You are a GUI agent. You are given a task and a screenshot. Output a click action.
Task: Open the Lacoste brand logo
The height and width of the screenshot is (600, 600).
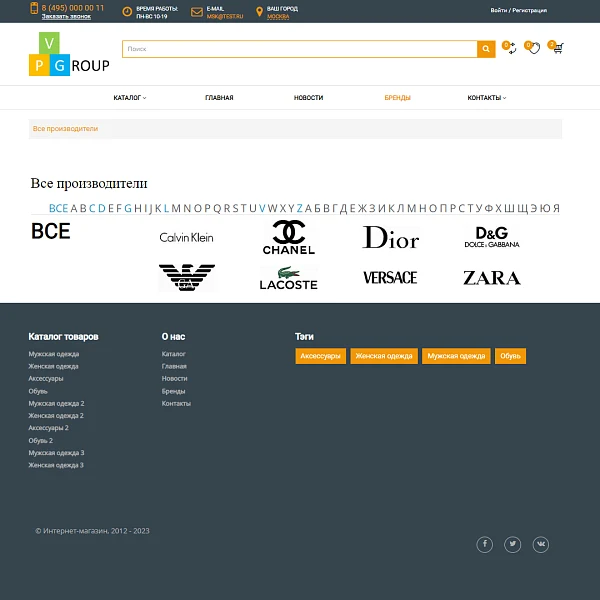click(x=289, y=278)
